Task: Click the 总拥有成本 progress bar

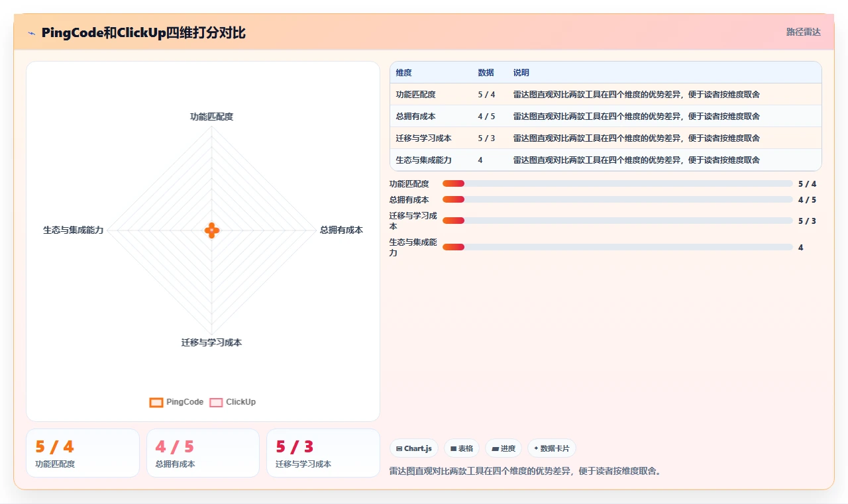Action: click(x=617, y=199)
